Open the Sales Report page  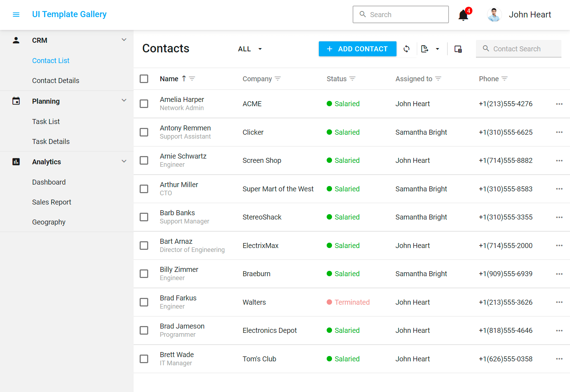pyautogui.click(x=52, y=202)
